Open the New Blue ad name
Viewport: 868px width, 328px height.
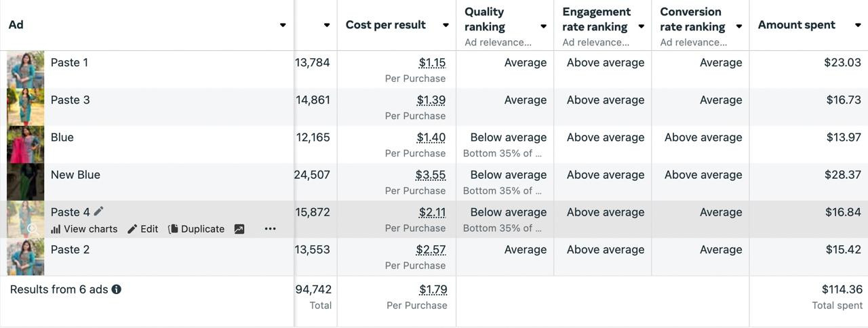point(75,175)
